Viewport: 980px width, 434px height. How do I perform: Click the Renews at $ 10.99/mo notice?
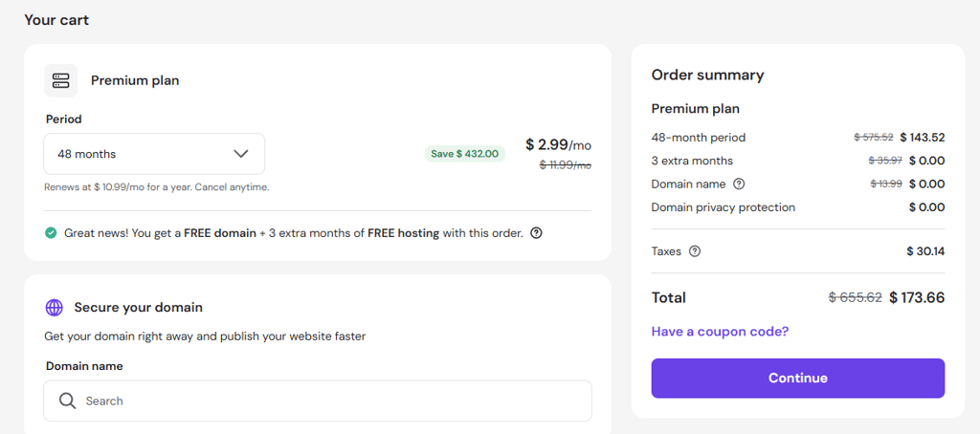click(157, 186)
